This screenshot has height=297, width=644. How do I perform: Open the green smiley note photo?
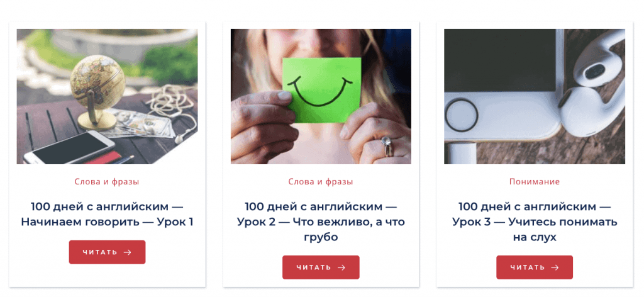click(x=321, y=96)
